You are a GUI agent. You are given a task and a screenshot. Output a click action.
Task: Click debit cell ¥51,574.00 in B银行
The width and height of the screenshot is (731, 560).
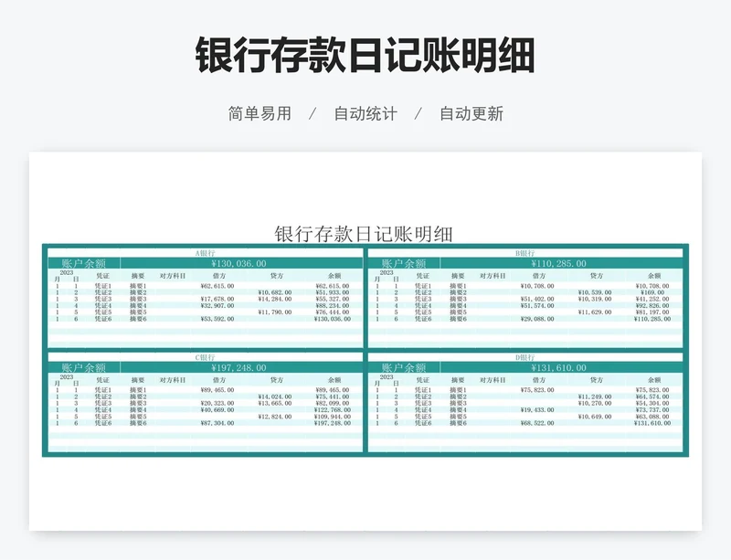pyautogui.click(x=537, y=305)
